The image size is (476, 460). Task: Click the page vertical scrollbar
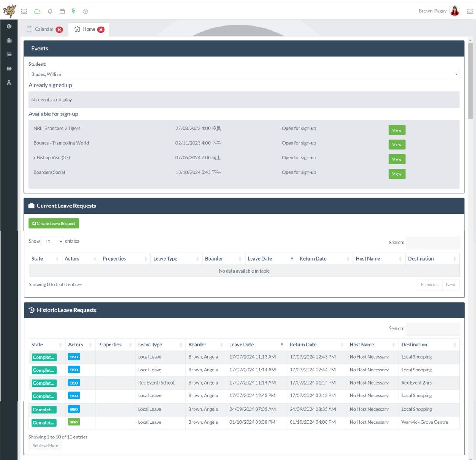click(470, 80)
